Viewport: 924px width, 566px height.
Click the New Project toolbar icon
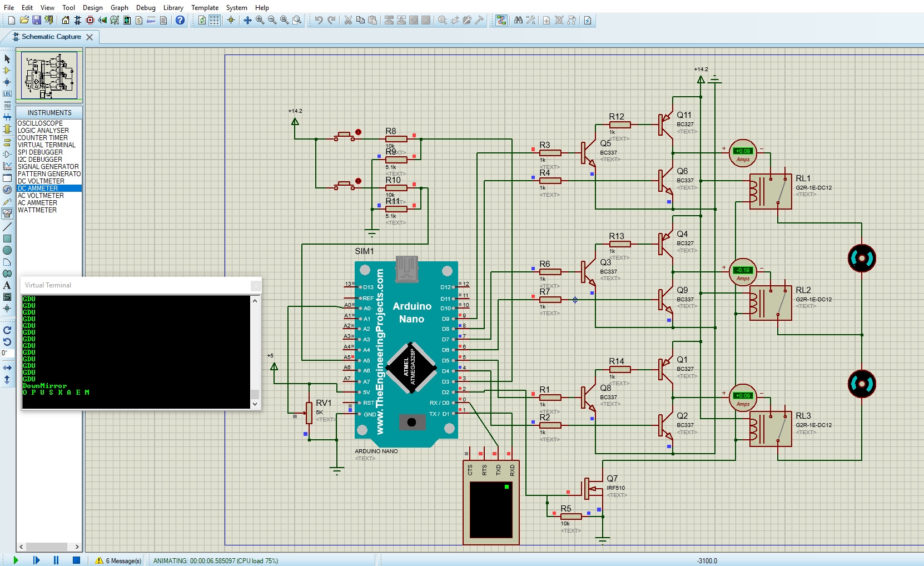pos(12,20)
